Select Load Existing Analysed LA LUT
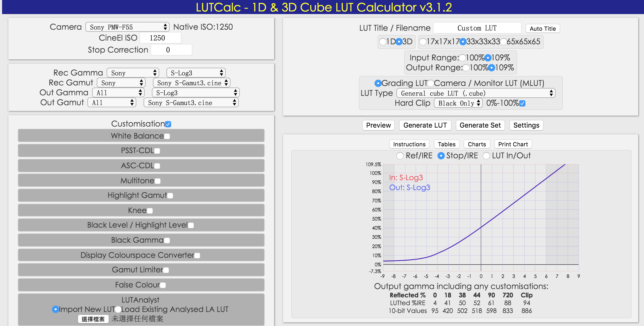Image resolution: width=644 pixels, height=326 pixels. (118, 309)
